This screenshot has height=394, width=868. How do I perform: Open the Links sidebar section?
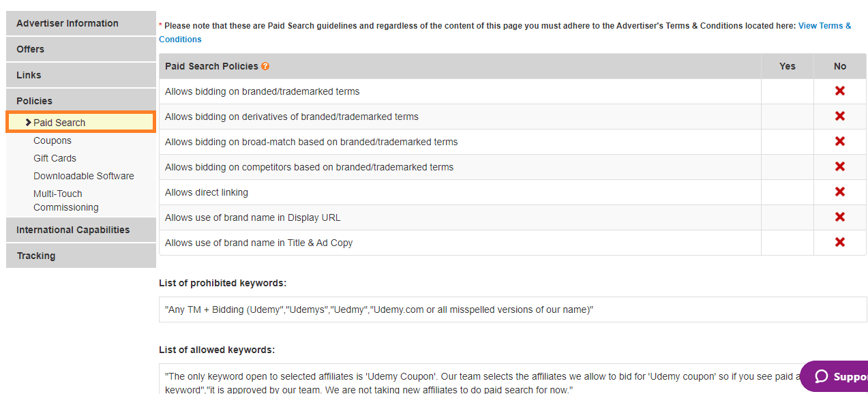pos(81,75)
